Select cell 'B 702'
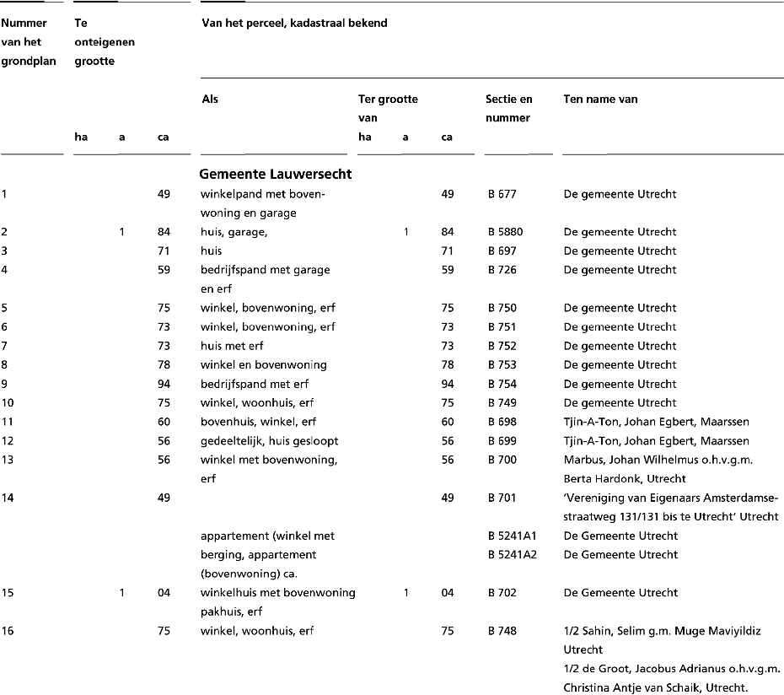This screenshot has width=784, height=695. pos(502,594)
